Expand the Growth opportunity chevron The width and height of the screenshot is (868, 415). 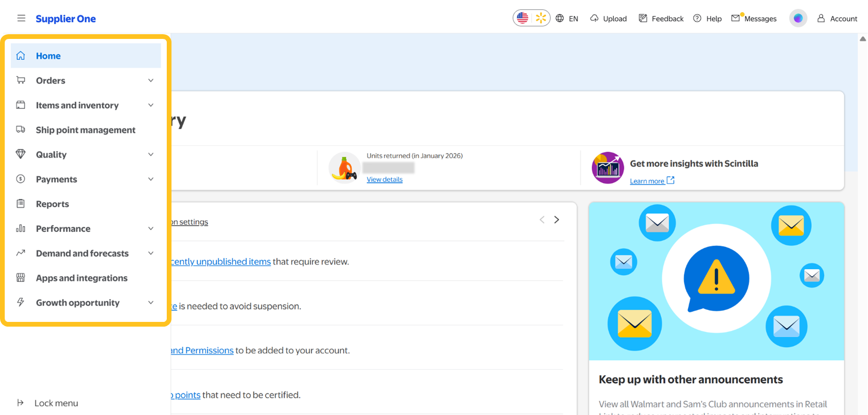coord(151,303)
